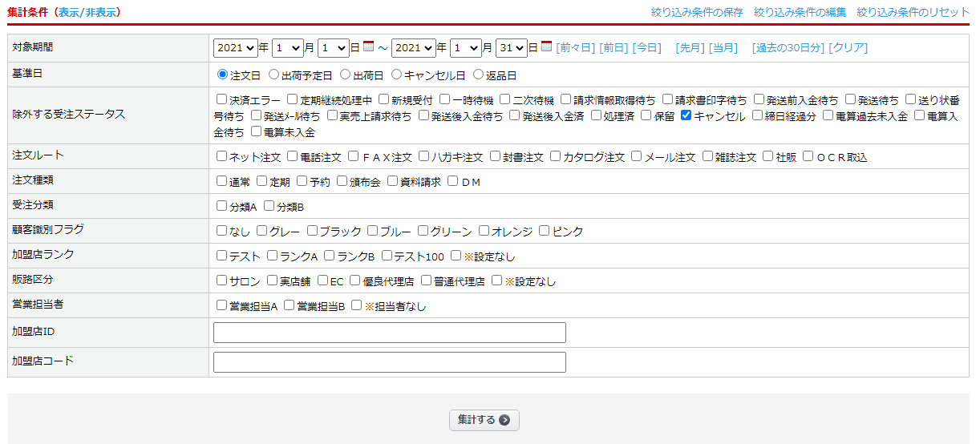980x444 pixels.
Task: Open the end year 2021 dropdown
Action: pos(414,48)
